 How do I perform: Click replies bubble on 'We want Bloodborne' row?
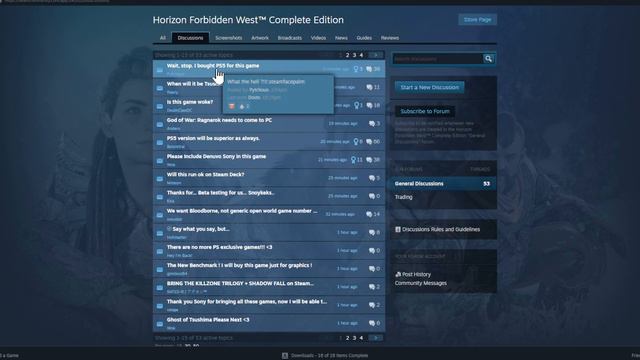369,214
